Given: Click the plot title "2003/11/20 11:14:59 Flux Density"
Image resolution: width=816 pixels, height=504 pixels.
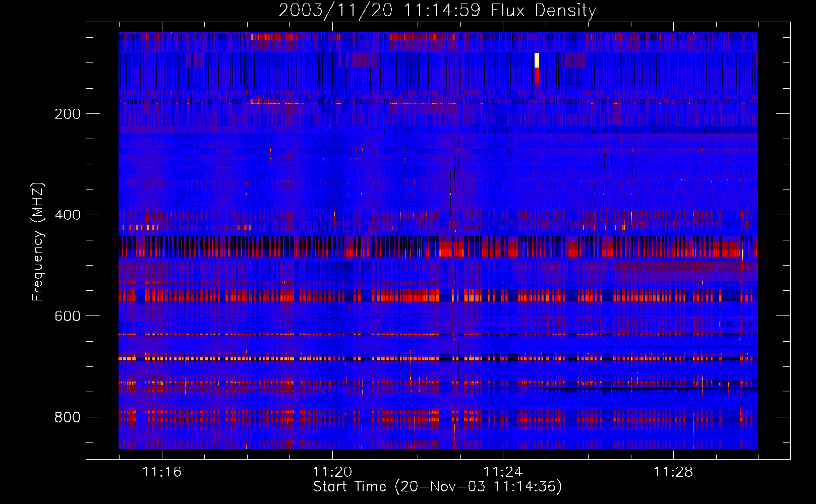Looking at the screenshot, I should (x=437, y=11).
